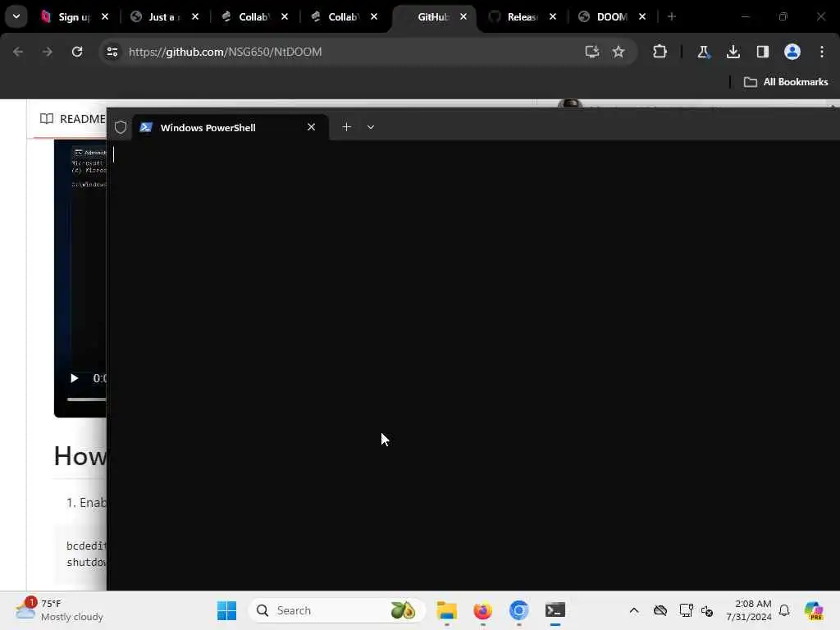Go forward in browser history
Viewport: 840px width, 630px height.
pyautogui.click(x=47, y=52)
